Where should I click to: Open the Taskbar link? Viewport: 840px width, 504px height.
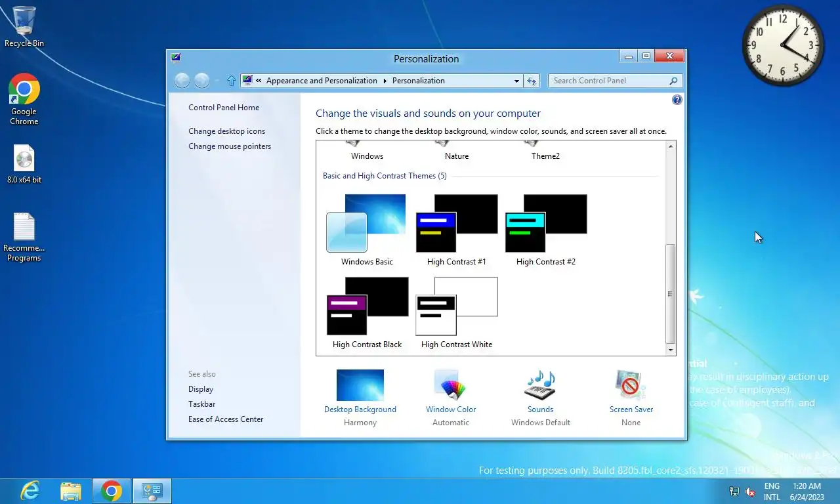(x=202, y=404)
